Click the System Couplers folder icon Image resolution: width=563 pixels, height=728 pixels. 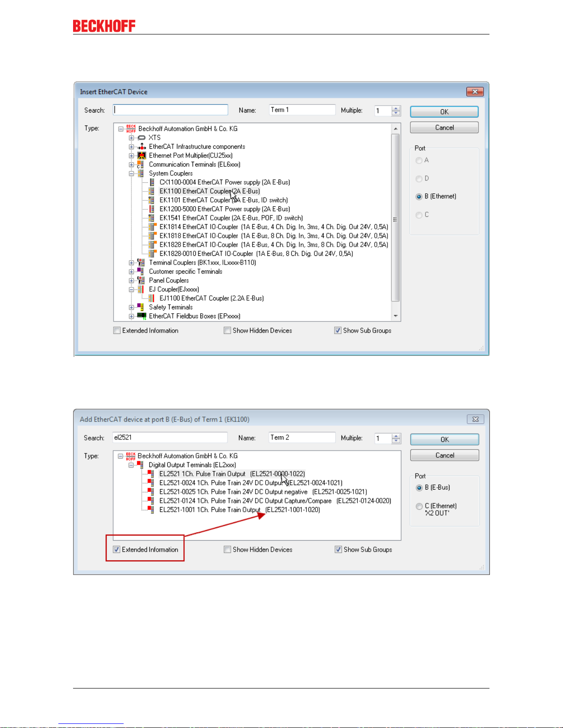tap(141, 174)
